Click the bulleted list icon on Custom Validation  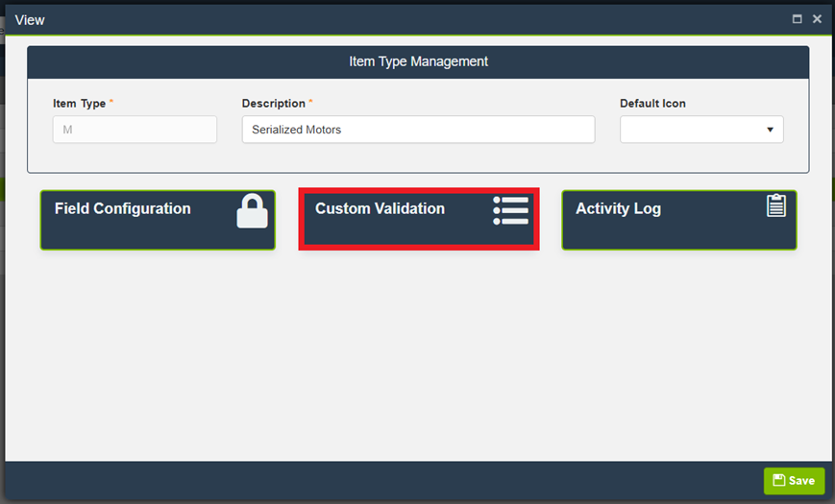510,210
